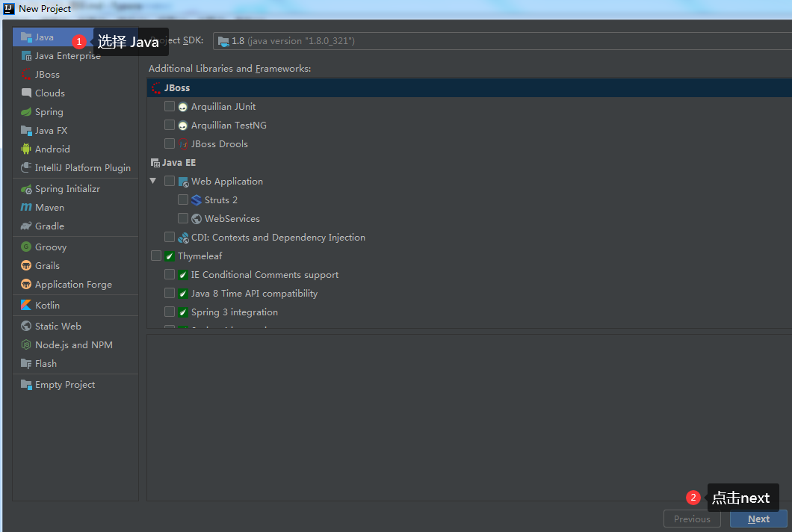Enable the Arquillian JUnit checkbox
The width and height of the screenshot is (792, 532).
click(170, 106)
